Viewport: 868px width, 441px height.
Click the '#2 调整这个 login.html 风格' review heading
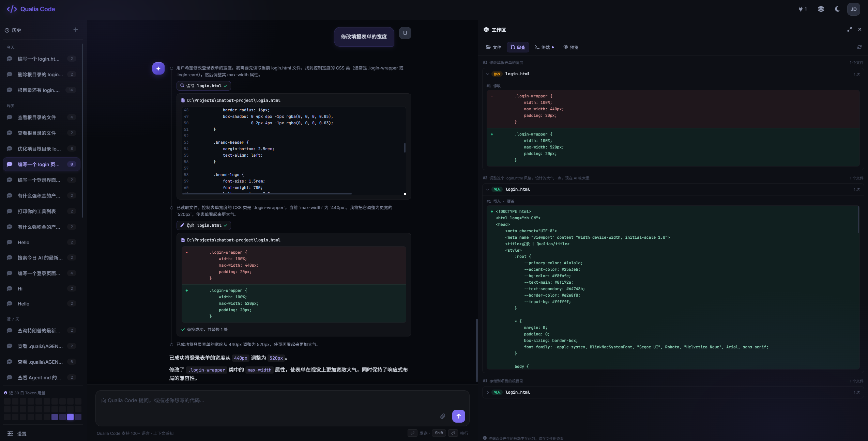click(x=536, y=178)
